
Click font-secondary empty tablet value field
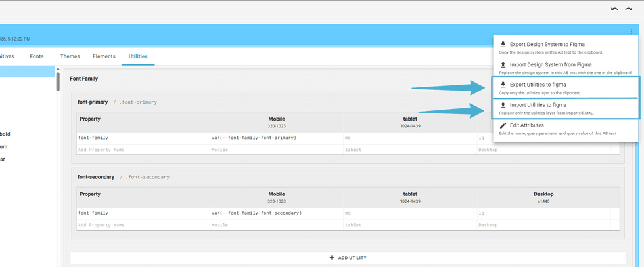click(x=410, y=225)
